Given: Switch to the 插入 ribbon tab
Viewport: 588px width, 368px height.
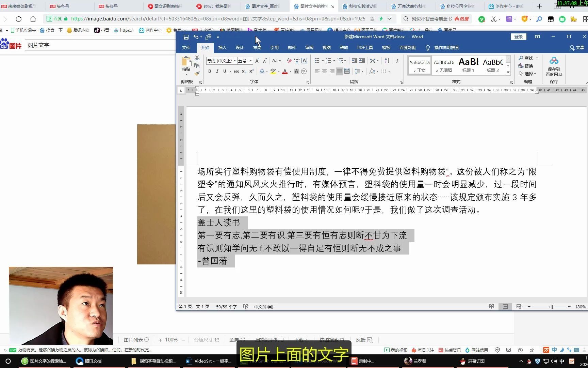Looking at the screenshot, I should coord(222,47).
